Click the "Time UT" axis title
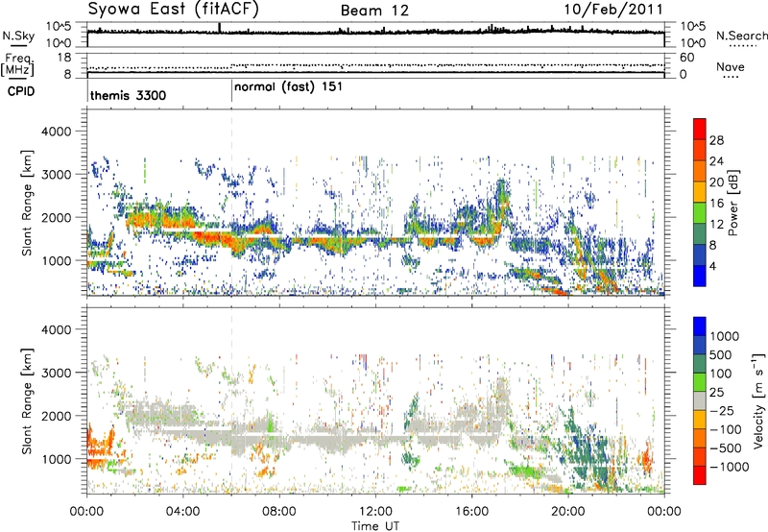This screenshot has width=768, height=532. click(375, 526)
